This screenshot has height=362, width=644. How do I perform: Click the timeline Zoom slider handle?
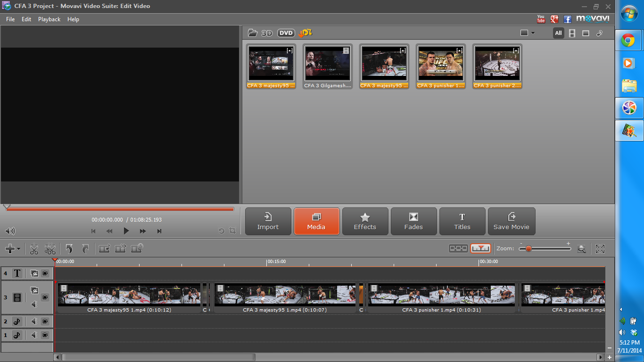tap(528, 248)
